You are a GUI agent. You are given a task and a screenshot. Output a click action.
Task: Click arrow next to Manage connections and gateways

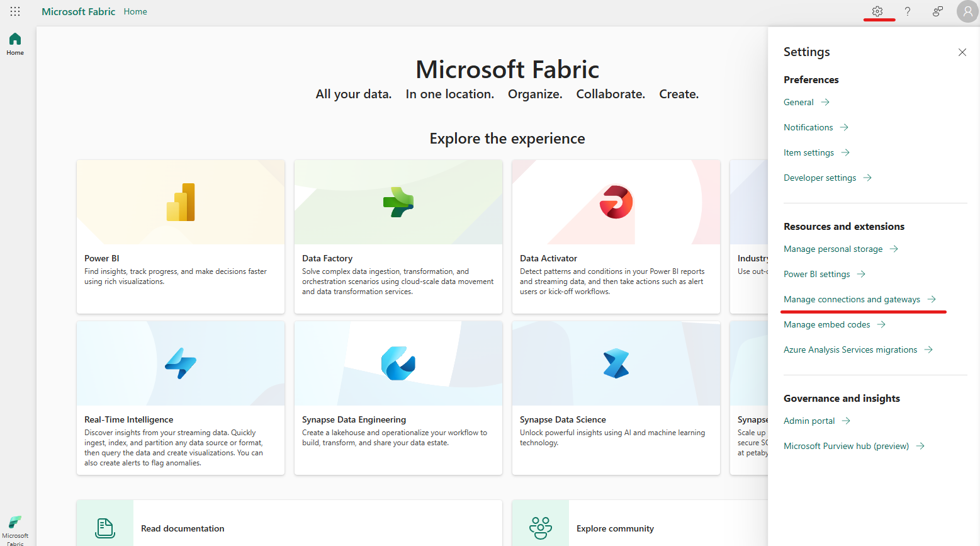932,299
